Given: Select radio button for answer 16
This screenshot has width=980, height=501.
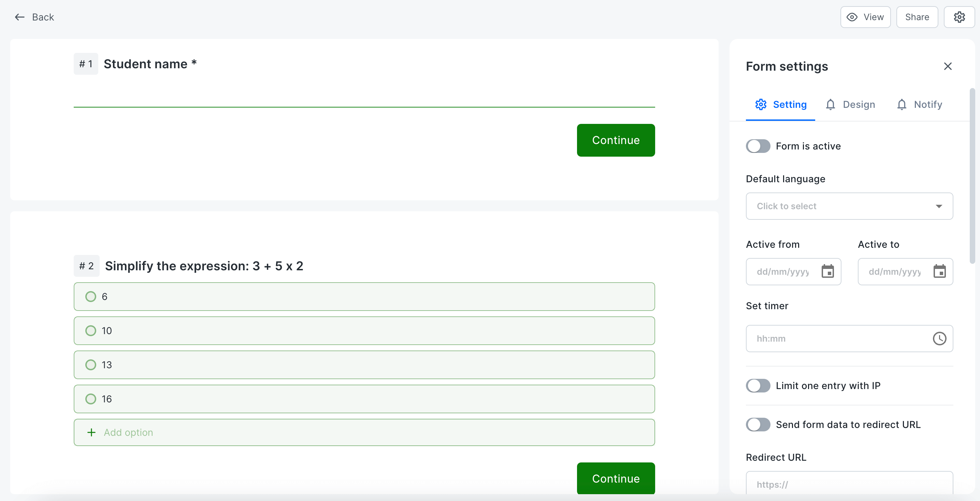Looking at the screenshot, I should [x=91, y=399].
